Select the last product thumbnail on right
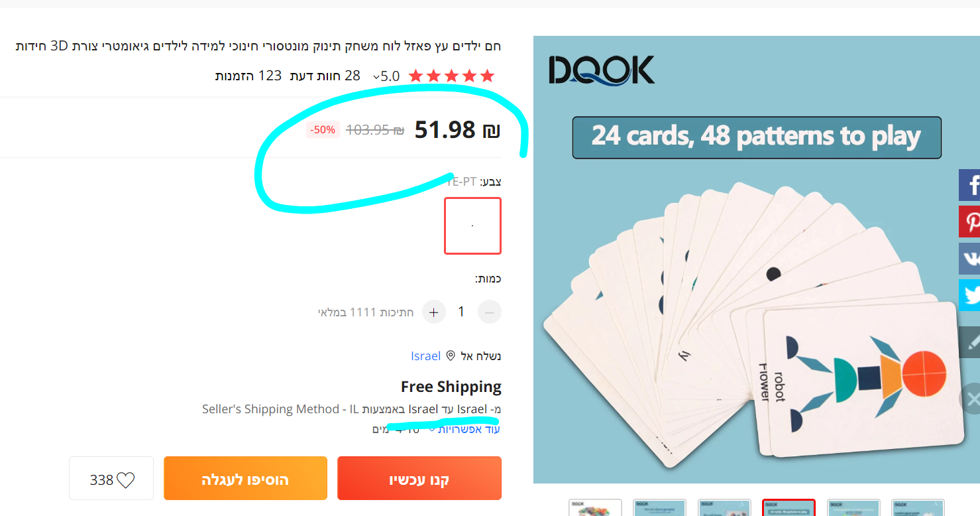The width and height of the screenshot is (980, 516). click(x=917, y=508)
